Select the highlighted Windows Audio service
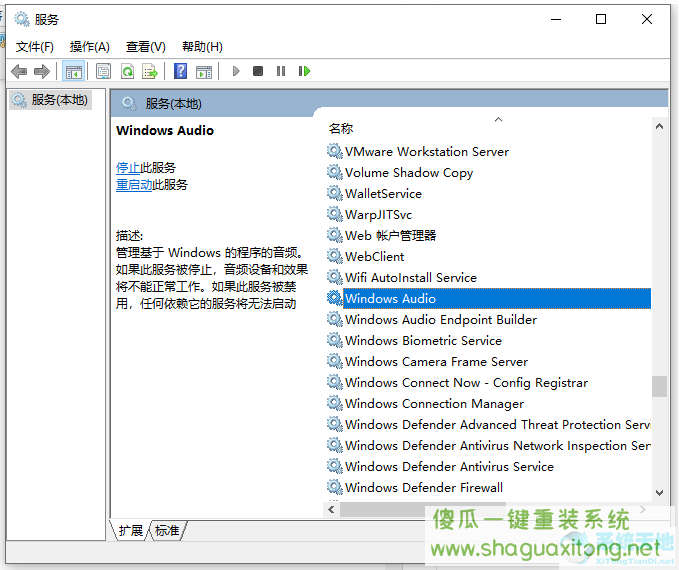This screenshot has width=679, height=570. (x=497, y=298)
